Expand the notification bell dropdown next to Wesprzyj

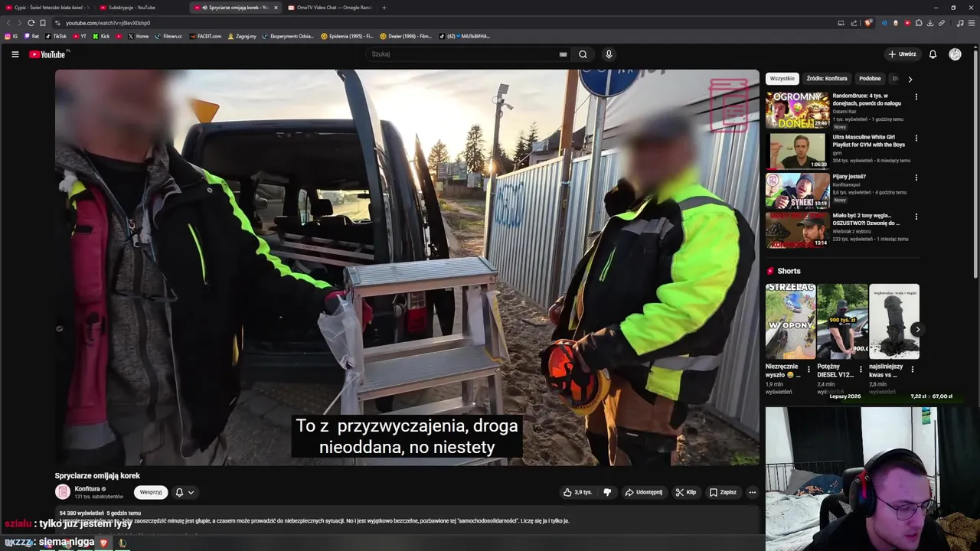185,492
